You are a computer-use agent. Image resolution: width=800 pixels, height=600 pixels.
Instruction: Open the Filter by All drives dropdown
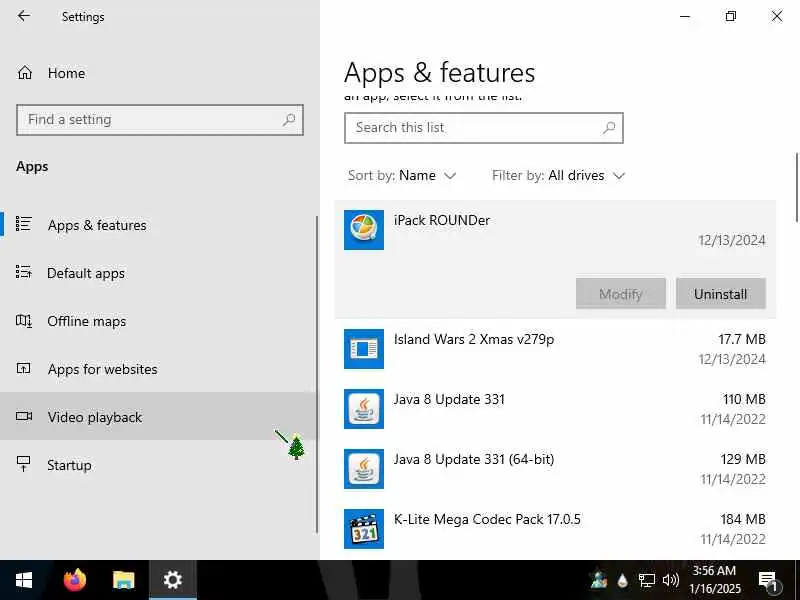558,176
